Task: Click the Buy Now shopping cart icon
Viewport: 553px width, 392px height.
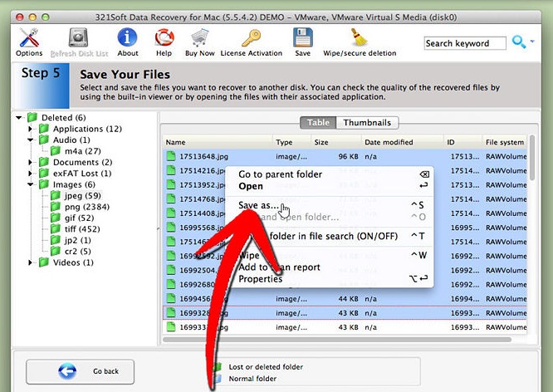Action: pos(200,37)
